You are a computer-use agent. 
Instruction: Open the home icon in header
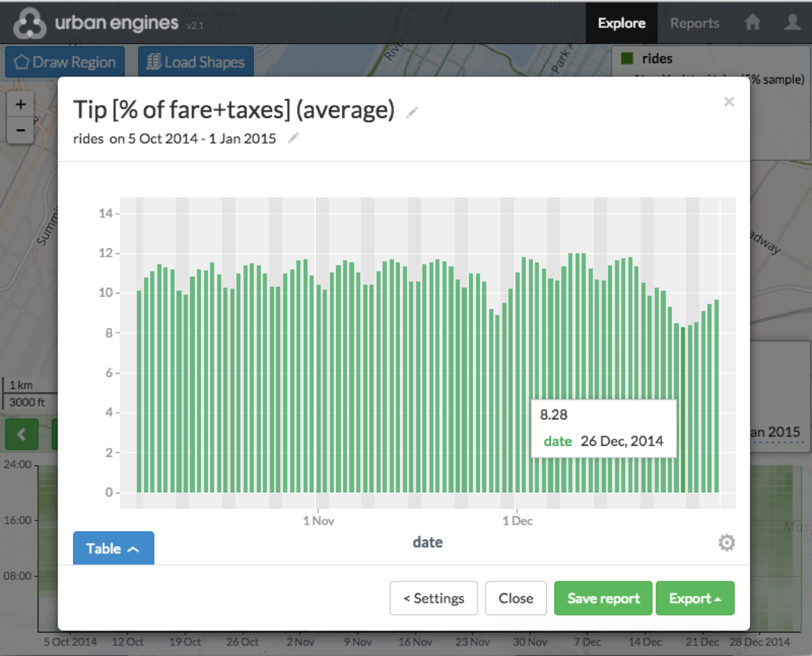(x=753, y=23)
